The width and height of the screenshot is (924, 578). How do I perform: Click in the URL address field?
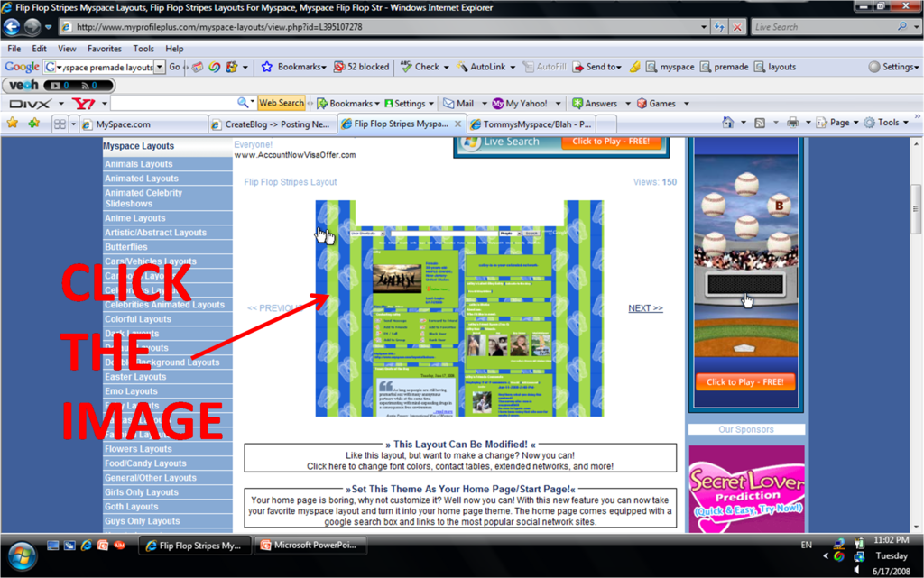click(383, 27)
